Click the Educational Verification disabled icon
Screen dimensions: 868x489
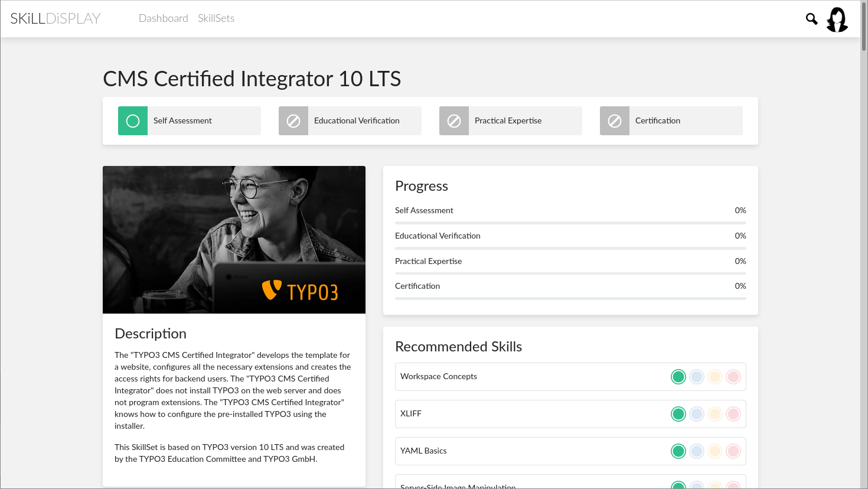click(293, 121)
